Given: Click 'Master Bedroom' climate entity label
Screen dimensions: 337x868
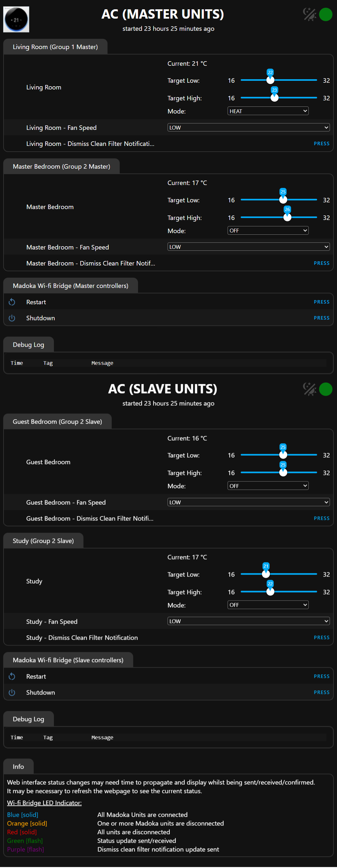Looking at the screenshot, I should tap(50, 207).
